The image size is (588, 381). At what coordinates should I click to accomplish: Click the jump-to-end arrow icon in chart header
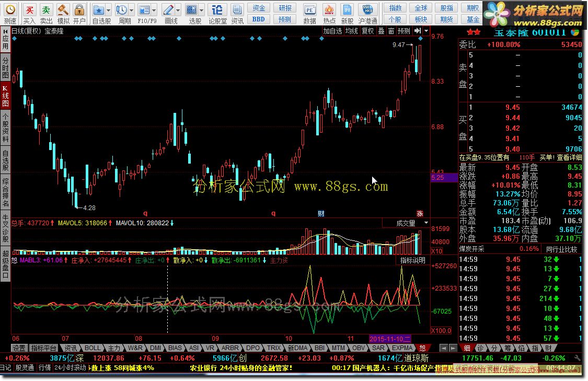point(418,31)
